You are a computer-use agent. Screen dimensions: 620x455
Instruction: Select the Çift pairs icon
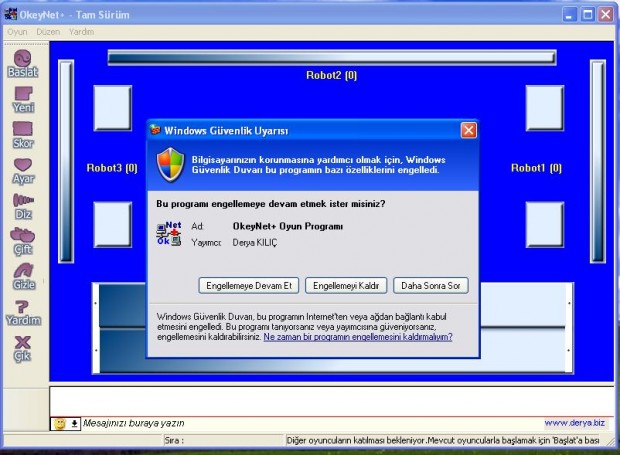[x=23, y=242]
